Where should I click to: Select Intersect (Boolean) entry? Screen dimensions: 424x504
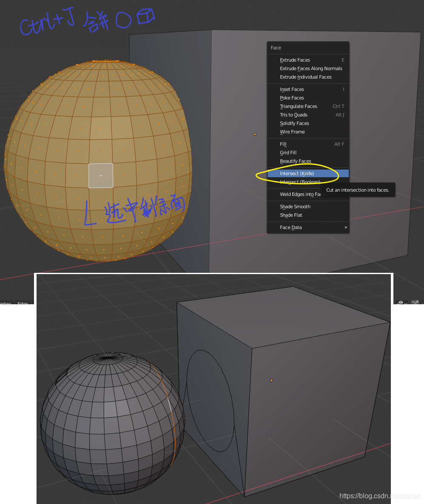(300, 182)
